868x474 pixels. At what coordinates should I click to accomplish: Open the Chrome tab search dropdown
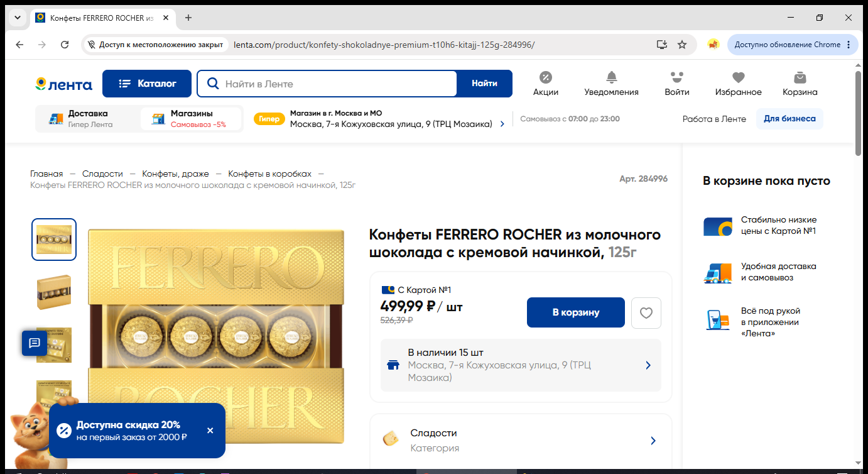pos(16,18)
